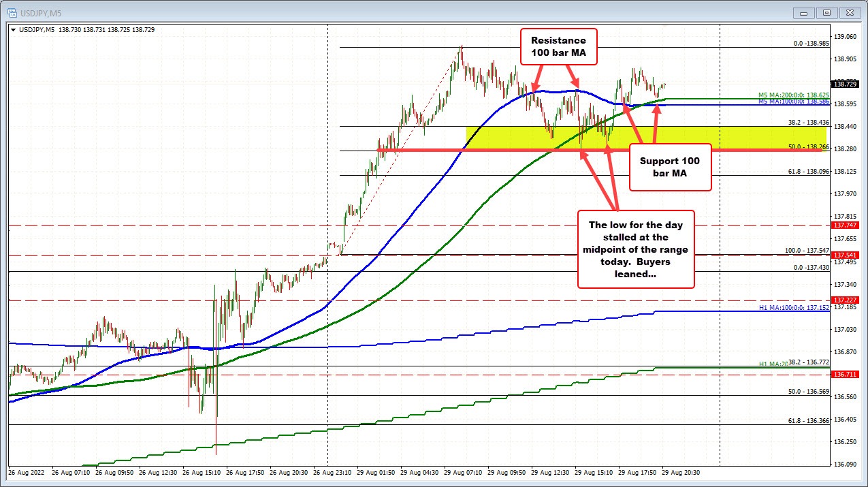This screenshot has height=487, width=868.
Task: Click the time axis label 26 Aug 20:30
Action: click(x=289, y=471)
